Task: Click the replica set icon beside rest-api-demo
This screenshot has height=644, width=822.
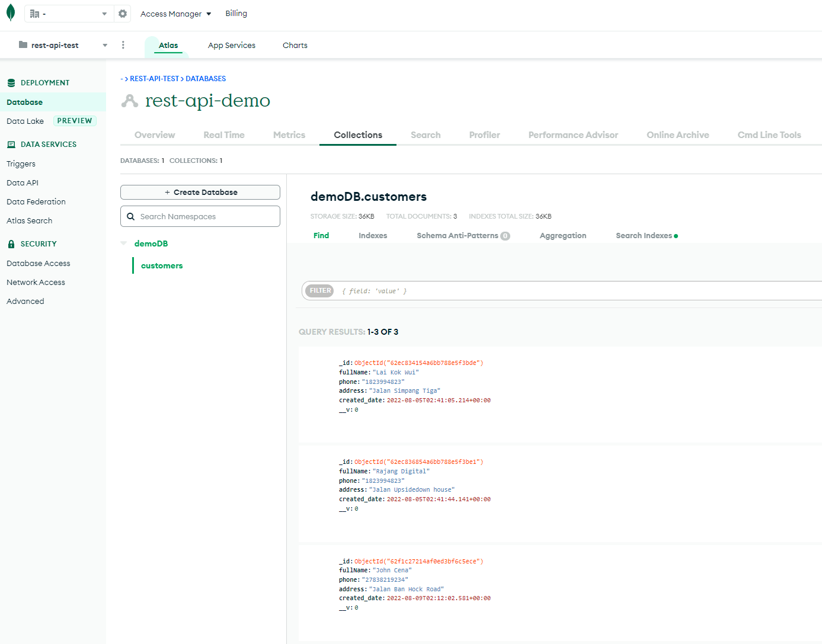Action: click(x=130, y=100)
